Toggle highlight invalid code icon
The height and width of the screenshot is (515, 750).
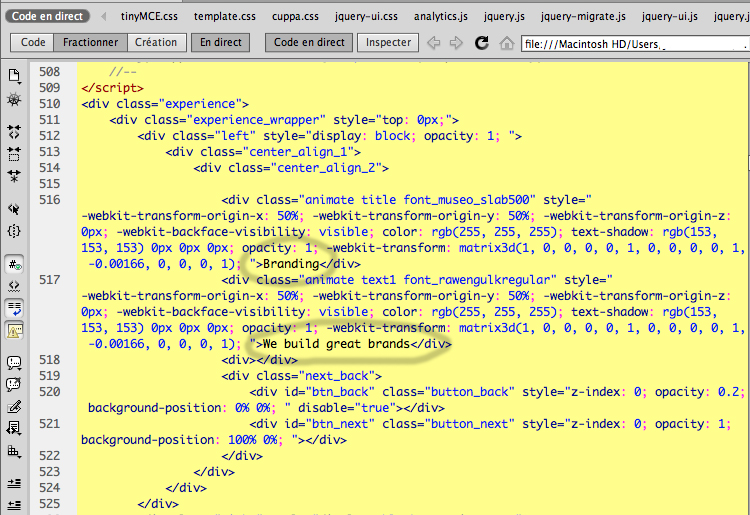point(14,286)
